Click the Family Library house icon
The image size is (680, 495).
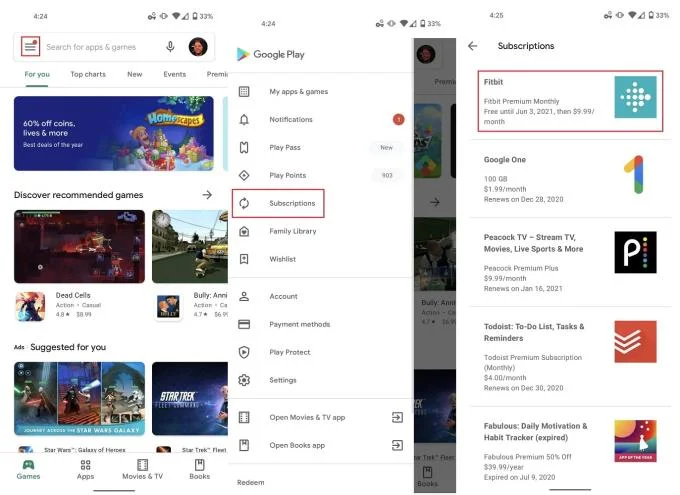click(244, 231)
